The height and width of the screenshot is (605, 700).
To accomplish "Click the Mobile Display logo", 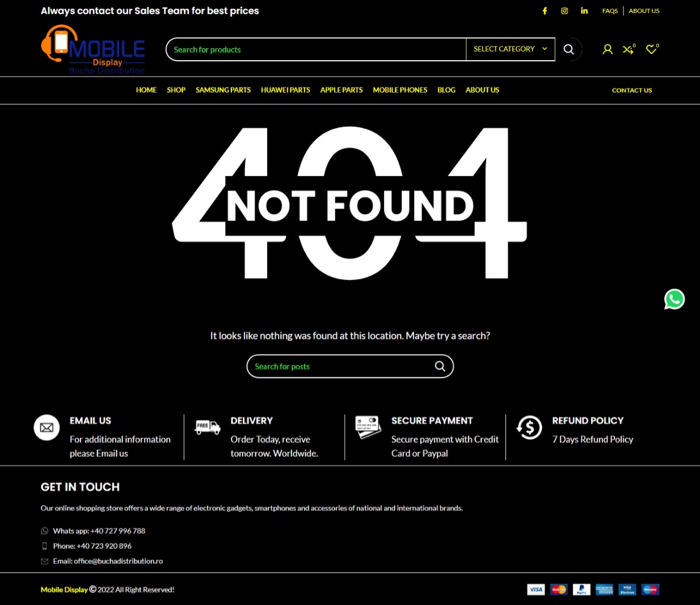I will pyautogui.click(x=94, y=50).
